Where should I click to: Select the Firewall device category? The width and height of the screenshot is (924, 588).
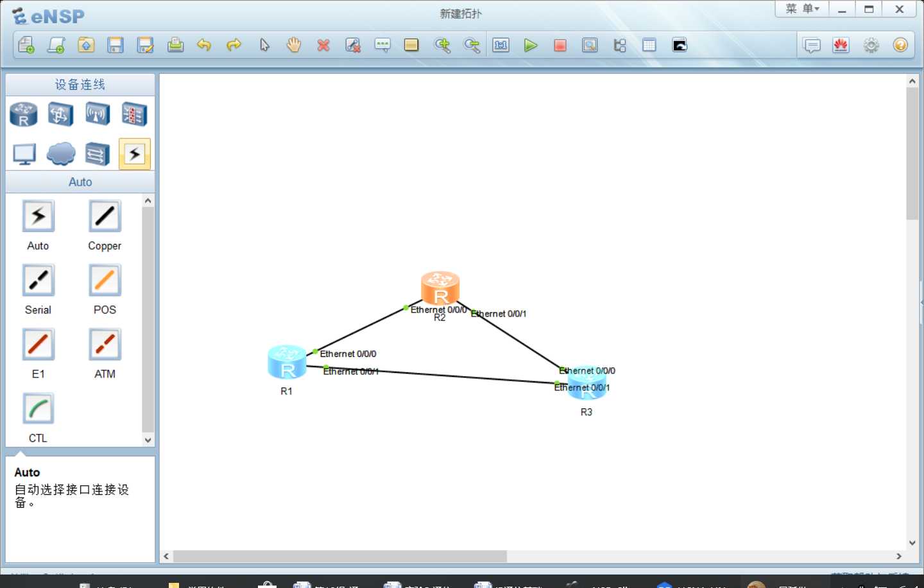click(135, 114)
